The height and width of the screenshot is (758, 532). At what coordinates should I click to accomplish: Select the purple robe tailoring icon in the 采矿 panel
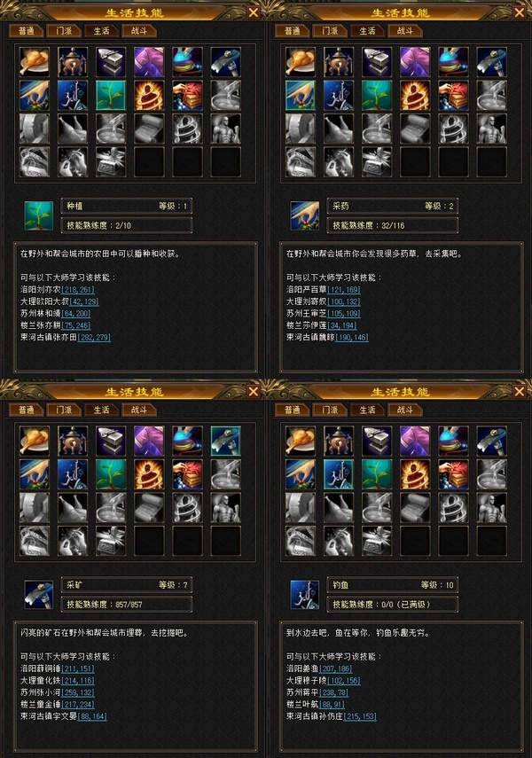pos(149,442)
